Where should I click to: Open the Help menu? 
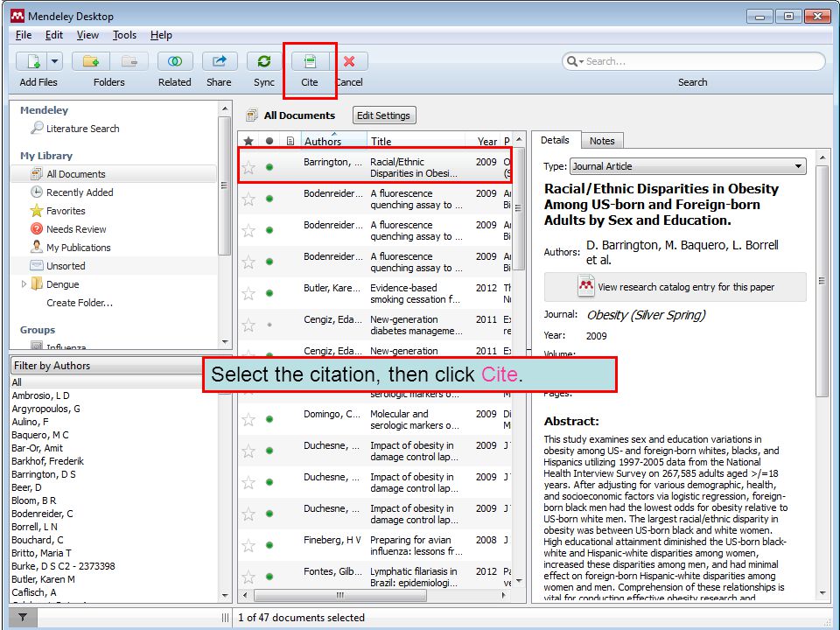coord(161,35)
